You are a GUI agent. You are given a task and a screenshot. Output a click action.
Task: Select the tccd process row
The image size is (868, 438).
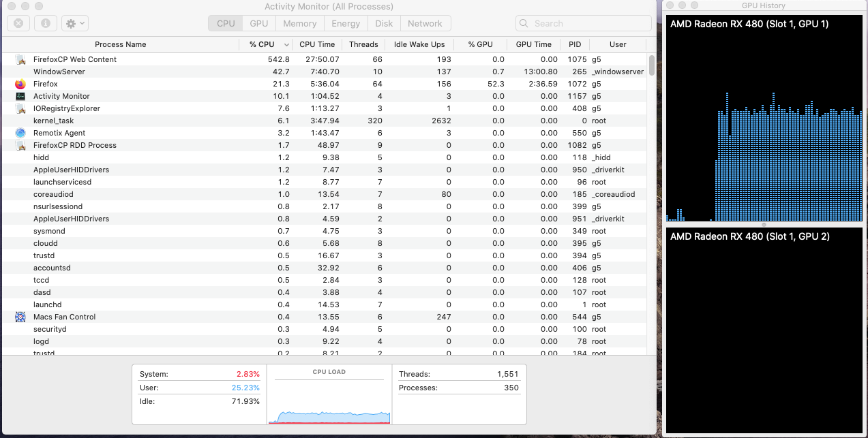325,280
